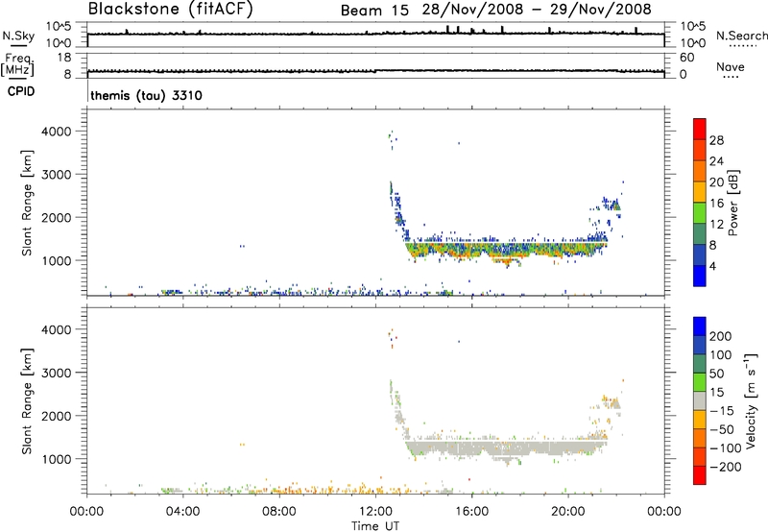Click the "28" tick on the Power colorbar
The width and height of the screenshot is (768, 532).
click(716, 140)
